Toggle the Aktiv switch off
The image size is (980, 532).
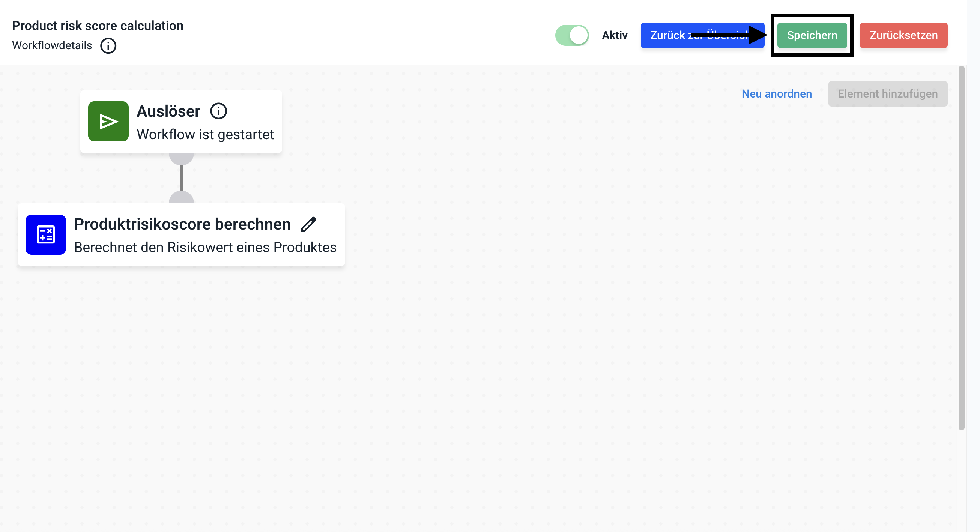tap(572, 35)
